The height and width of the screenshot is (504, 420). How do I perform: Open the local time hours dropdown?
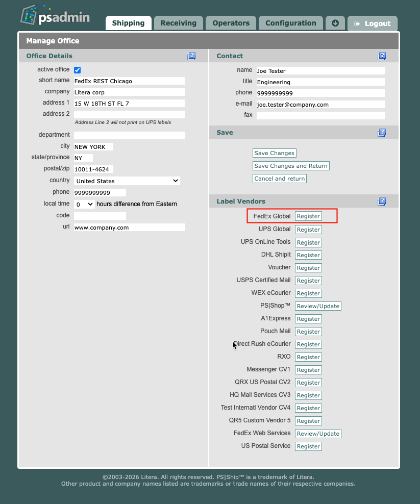84,204
